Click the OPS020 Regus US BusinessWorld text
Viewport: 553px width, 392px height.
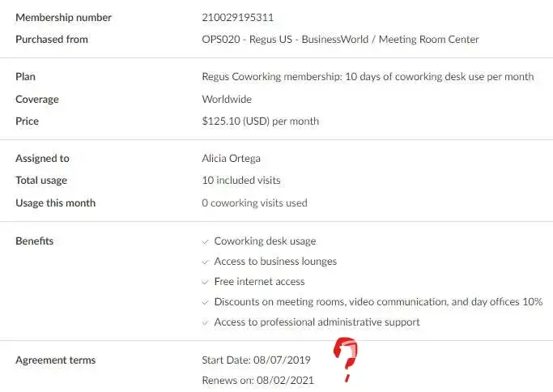coord(340,40)
